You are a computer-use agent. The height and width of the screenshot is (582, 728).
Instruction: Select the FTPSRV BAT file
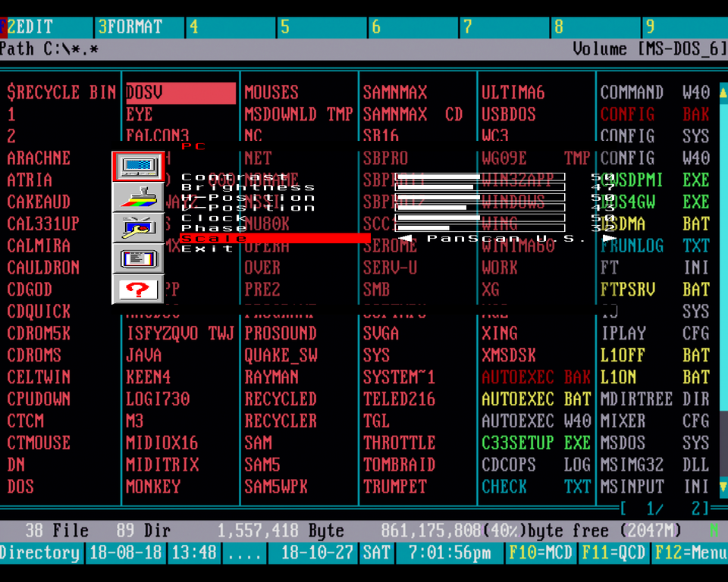pos(655,289)
